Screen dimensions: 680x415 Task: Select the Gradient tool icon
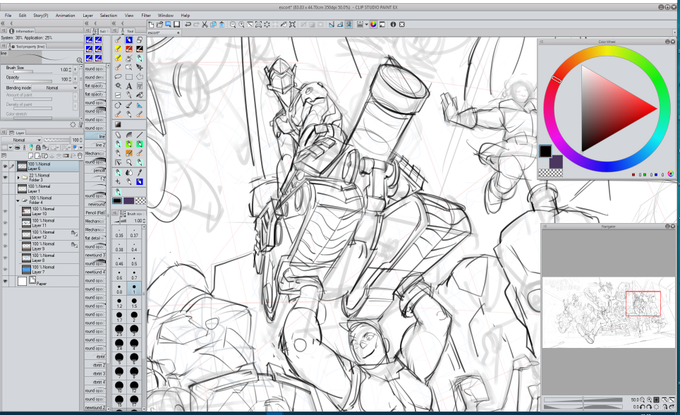(118, 124)
